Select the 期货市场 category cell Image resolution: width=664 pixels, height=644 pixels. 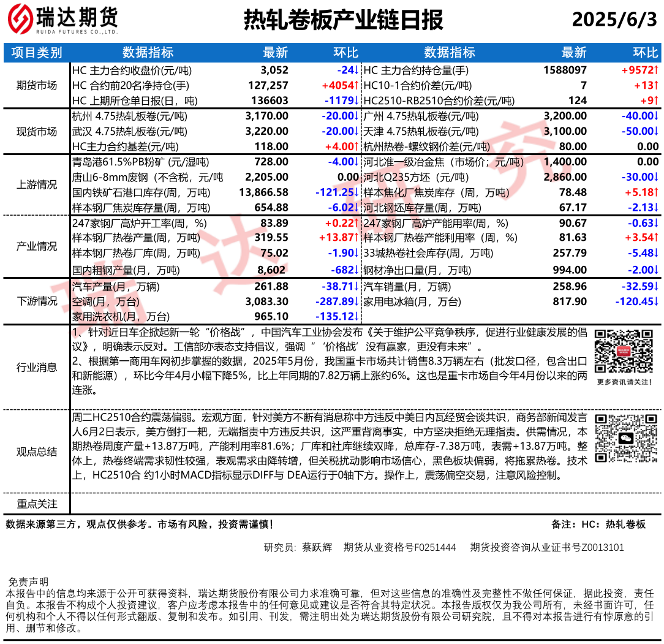[37, 86]
